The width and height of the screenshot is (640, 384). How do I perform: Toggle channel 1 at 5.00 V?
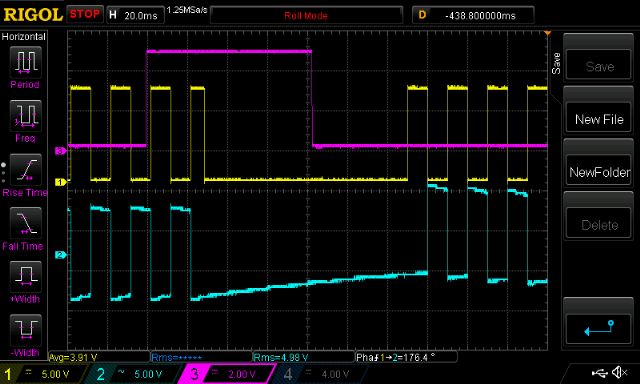click(x=43, y=374)
